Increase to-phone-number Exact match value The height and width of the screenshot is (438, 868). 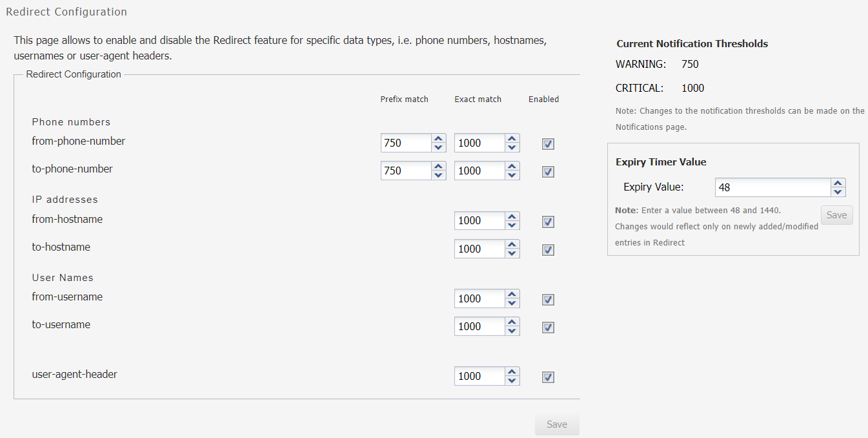(512, 166)
